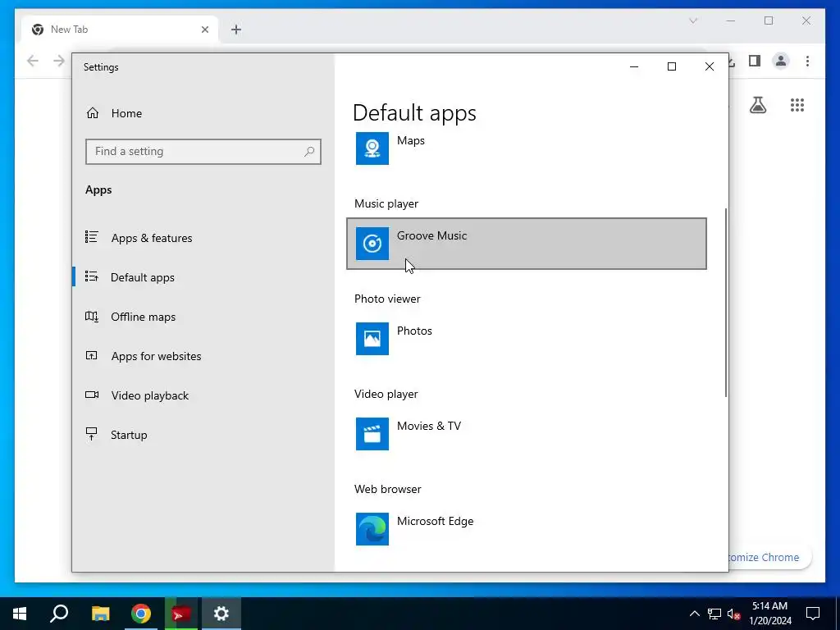Go to Settings Home
Screen dimensions: 840x630
tap(126, 113)
